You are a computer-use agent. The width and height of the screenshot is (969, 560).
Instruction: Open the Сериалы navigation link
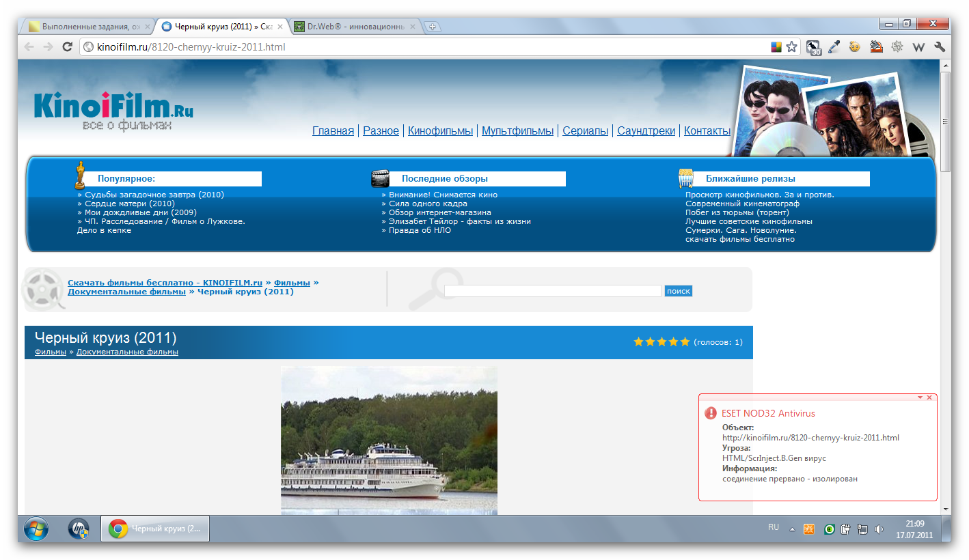click(x=585, y=131)
